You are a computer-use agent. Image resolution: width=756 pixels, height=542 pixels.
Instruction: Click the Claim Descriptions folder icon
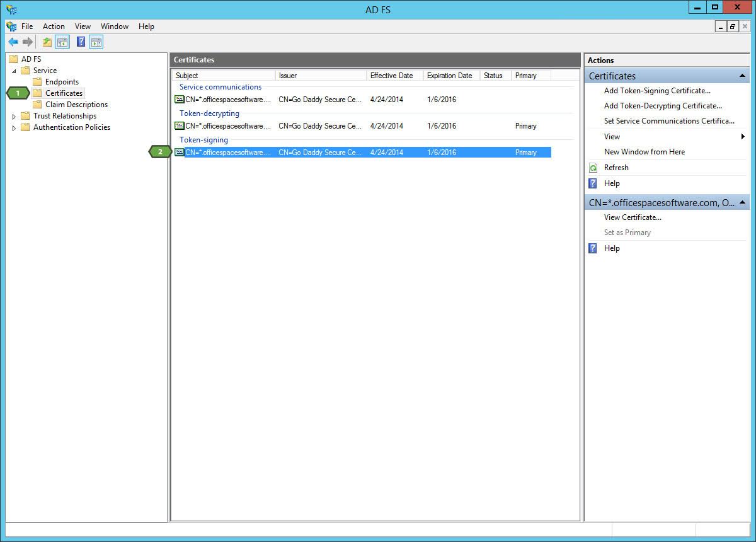click(37, 105)
